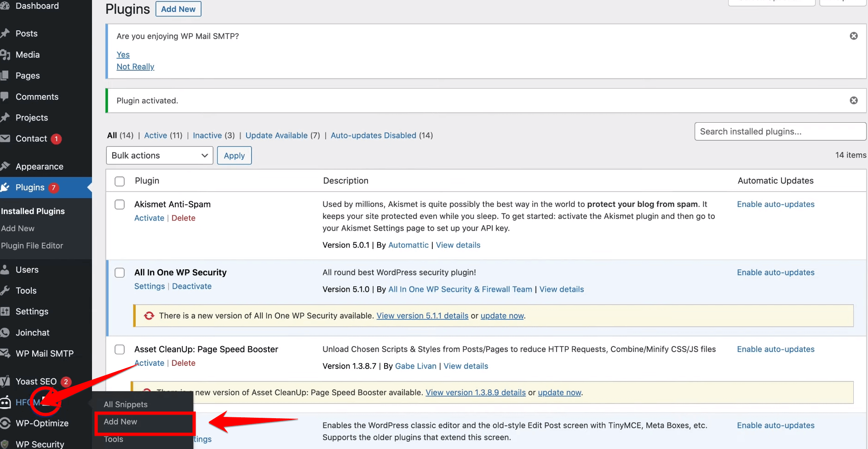The width and height of the screenshot is (868, 449).
Task: Deactivate All In One WP Security plugin
Action: tap(192, 286)
